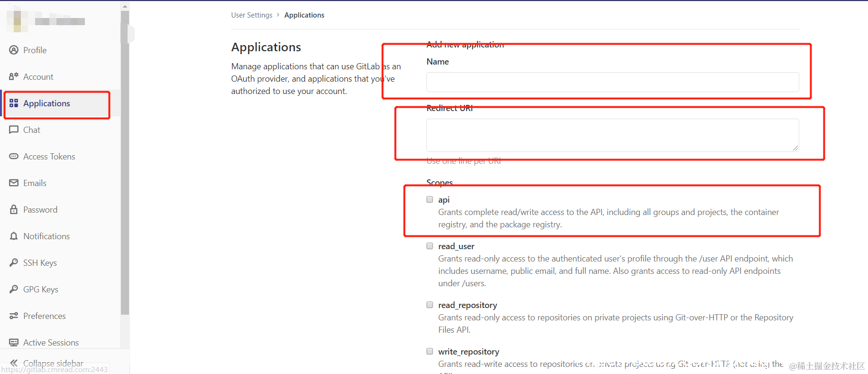Click the Access Tokens icon

[14, 156]
